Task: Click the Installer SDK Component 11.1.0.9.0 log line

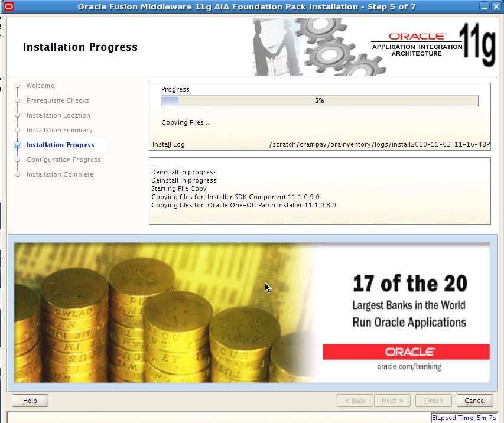Action: click(235, 197)
